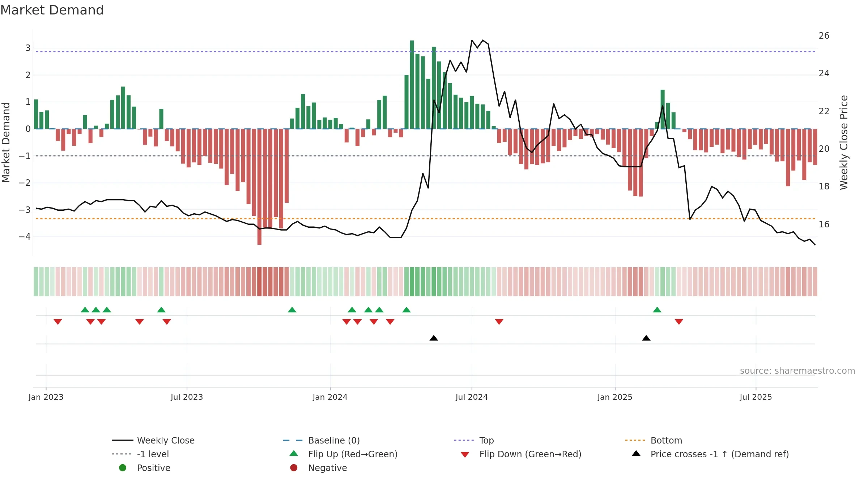Screen dimensions: 868x488
Task: Toggle the Bottom legend label
Action: pyautogui.click(x=666, y=440)
